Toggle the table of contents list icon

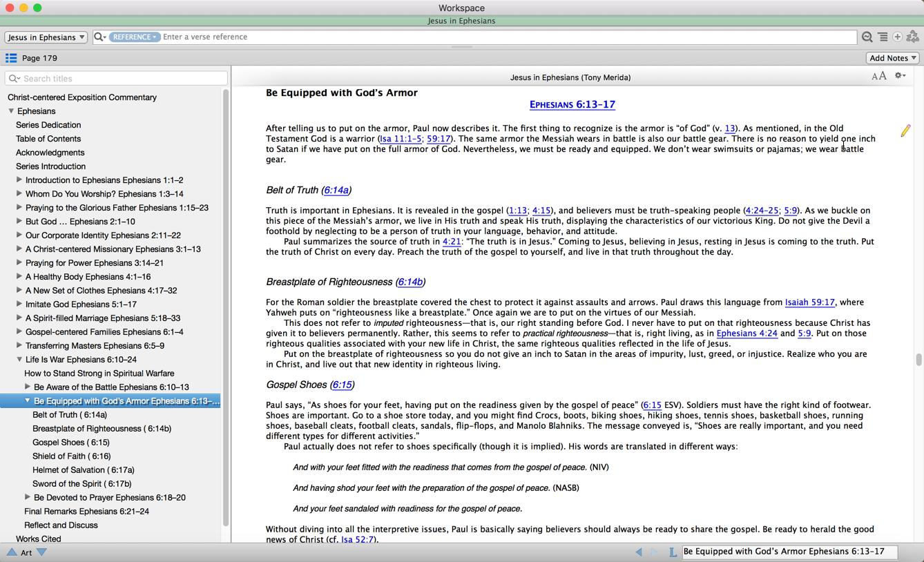[11, 58]
